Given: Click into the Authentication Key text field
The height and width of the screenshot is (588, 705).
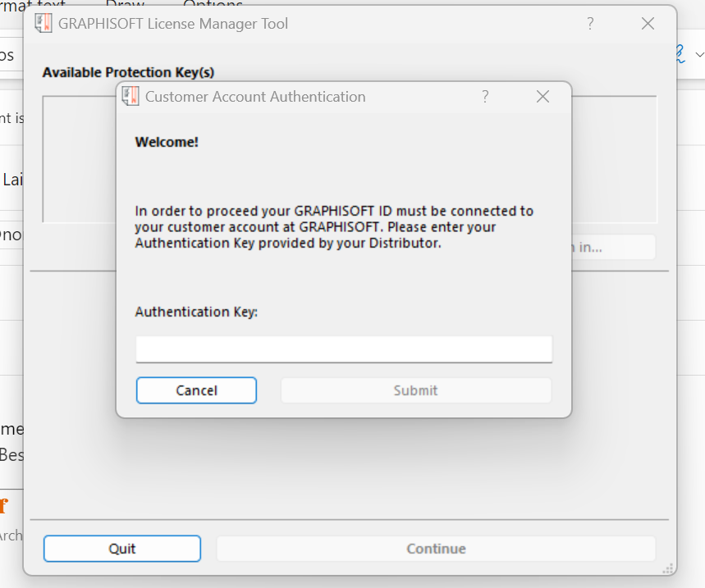Looking at the screenshot, I should pyautogui.click(x=344, y=349).
